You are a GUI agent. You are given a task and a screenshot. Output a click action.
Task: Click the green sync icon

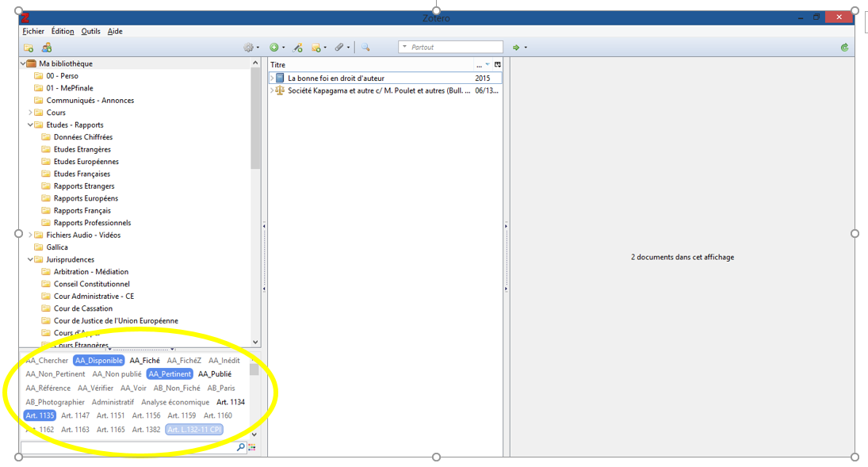point(845,48)
